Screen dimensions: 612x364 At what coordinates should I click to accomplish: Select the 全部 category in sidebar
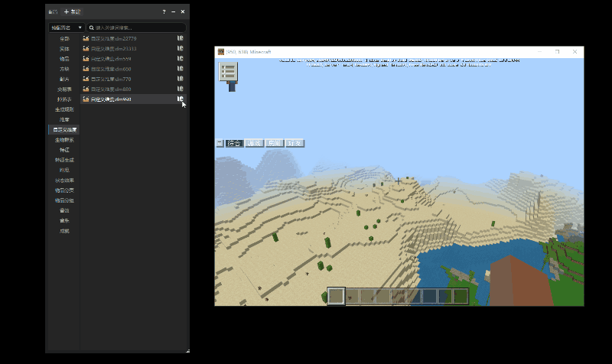pos(64,39)
